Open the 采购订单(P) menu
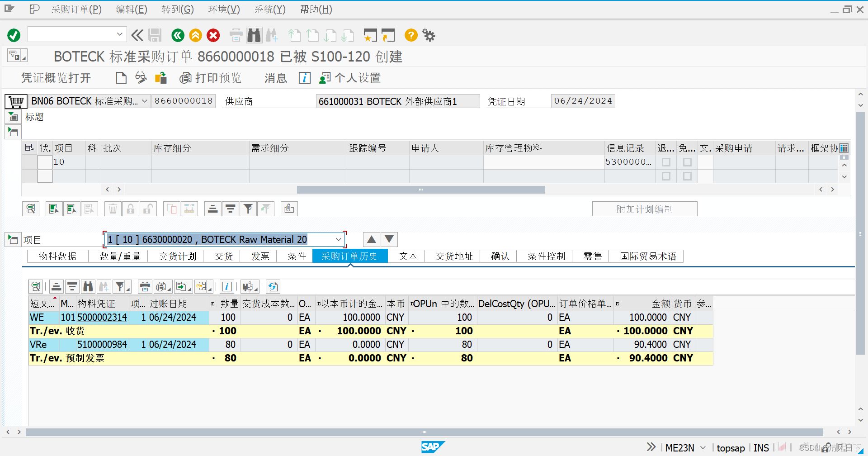 tap(76, 9)
